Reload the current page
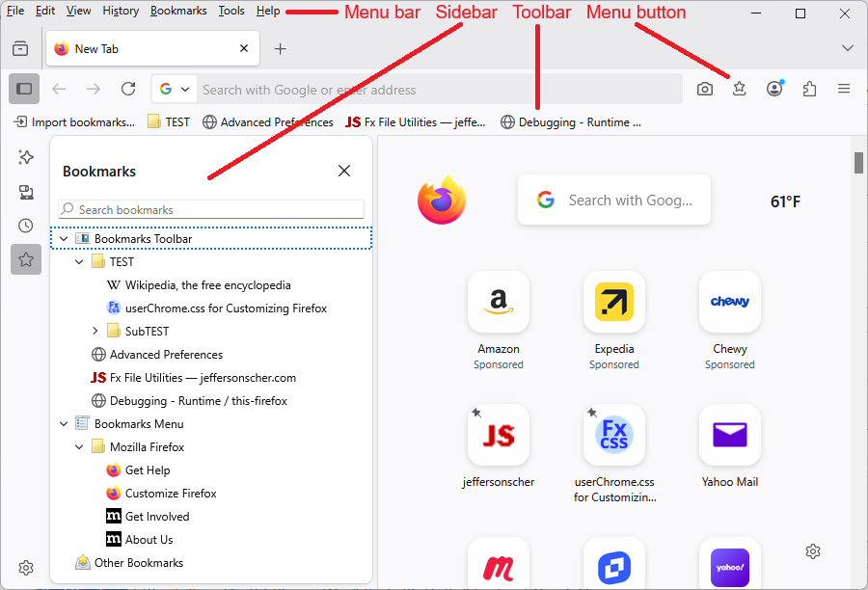This screenshot has height=590, width=868. point(128,89)
